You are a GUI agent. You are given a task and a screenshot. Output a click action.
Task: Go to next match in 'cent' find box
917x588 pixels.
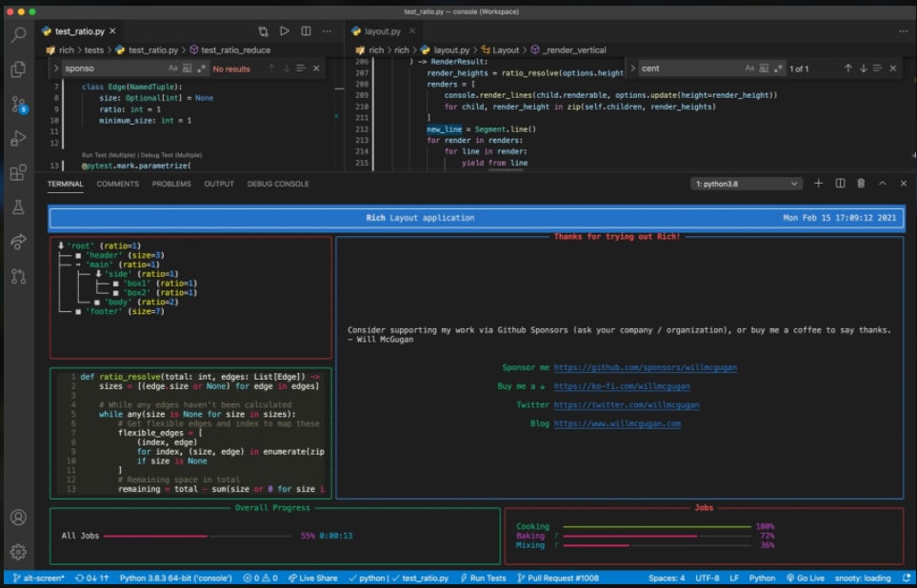[x=863, y=69]
